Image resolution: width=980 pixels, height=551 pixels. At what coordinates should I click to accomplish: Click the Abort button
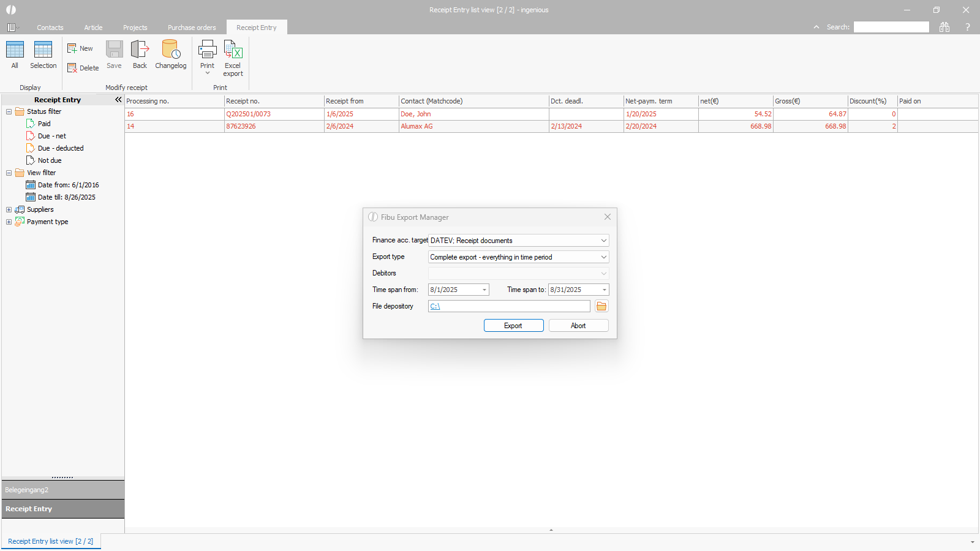click(x=578, y=326)
